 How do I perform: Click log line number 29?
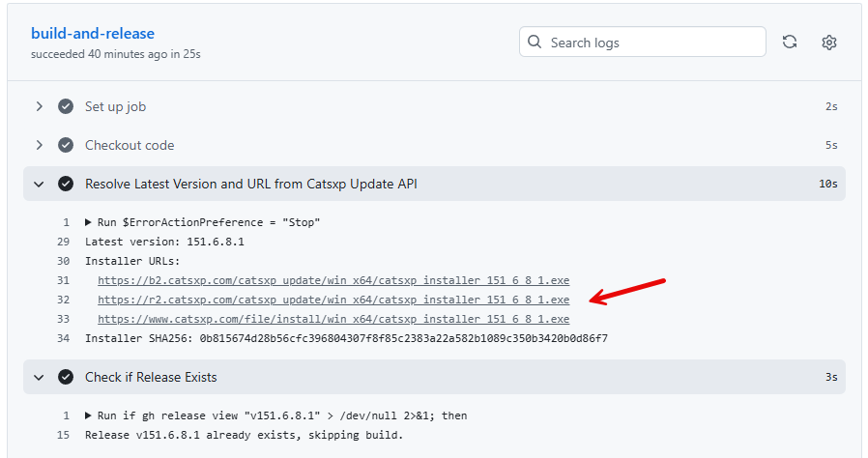(63, 242)
